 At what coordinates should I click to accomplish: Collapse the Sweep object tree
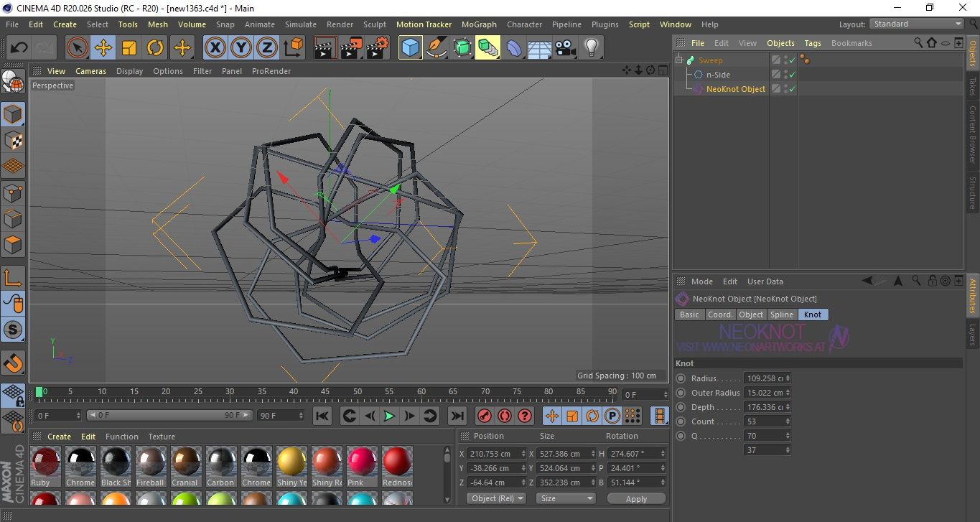click(679, 60)
